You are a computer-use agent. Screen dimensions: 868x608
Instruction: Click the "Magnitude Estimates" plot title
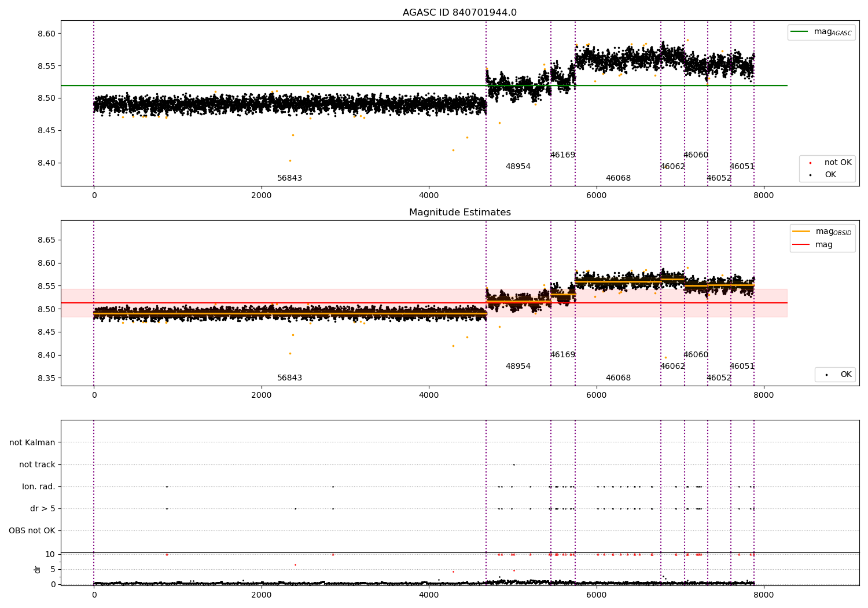pos(460,213)
